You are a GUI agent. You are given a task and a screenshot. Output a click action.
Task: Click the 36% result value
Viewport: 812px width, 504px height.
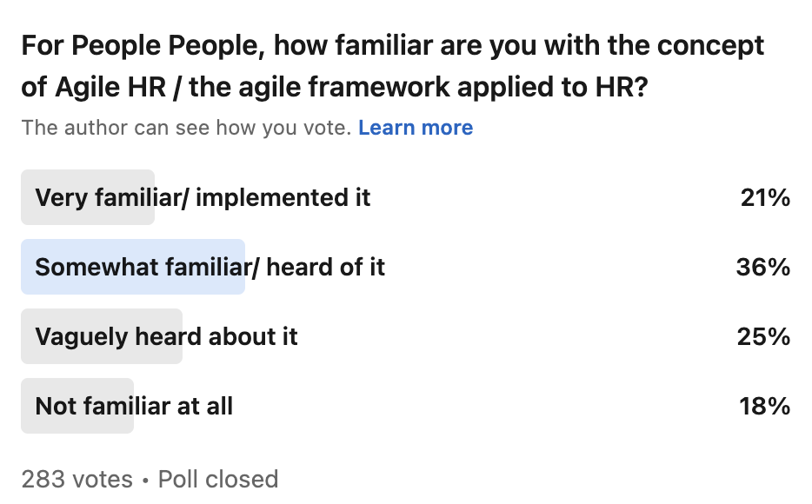pyautogui.click(x=762, y=268)
